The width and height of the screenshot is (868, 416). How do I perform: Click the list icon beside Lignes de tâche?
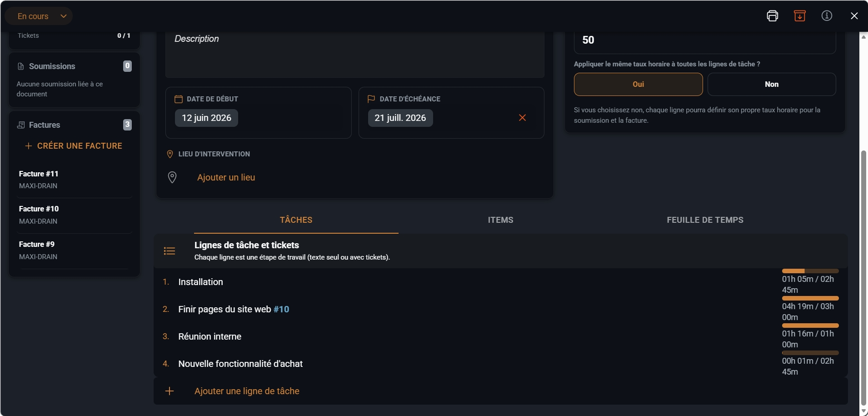[x=170, y=251]
